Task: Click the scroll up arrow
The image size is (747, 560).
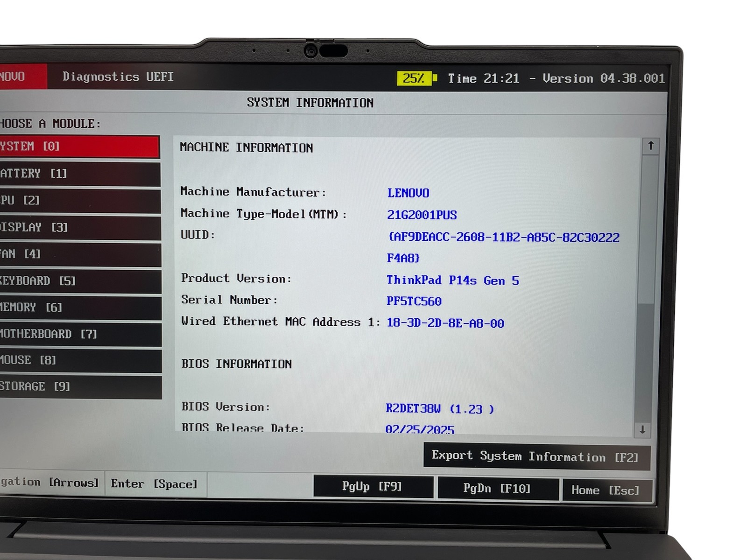Action: point(650,146)
